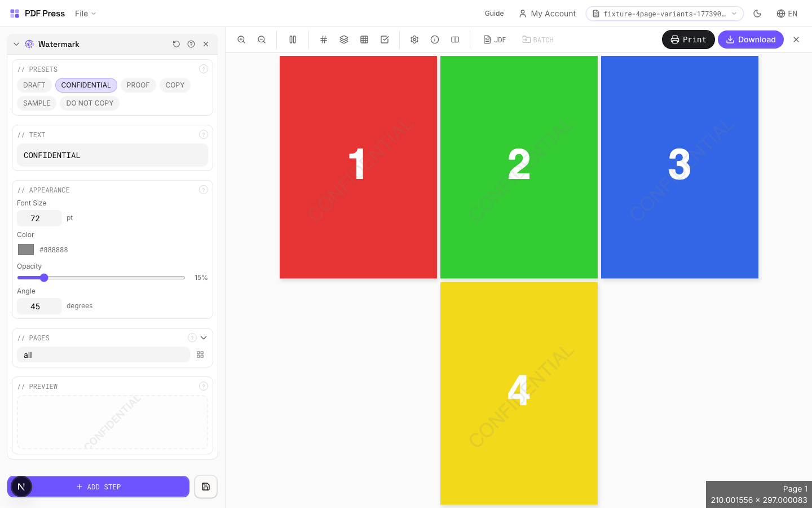Save the workflow with the floppy disk icon

pyautogui.click(x=206, y=487)
